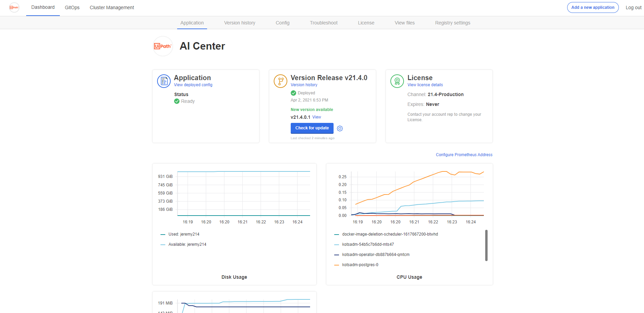Click channel value 21.4-Production
This screenshot has width=644, height=313.
(x=445, y=94)
